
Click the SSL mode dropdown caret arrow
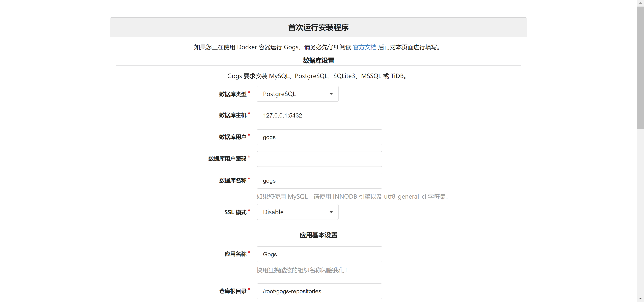pyautogui.click(x=331, y=212)
